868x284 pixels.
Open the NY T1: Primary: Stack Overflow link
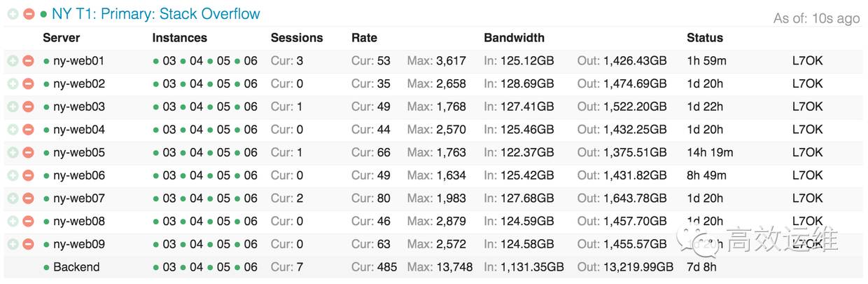tap(155, 14)
